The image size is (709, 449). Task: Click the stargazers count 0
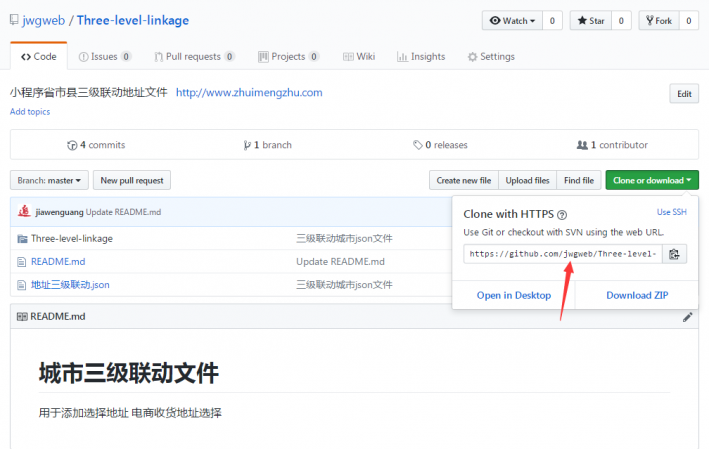click(621, 21)
